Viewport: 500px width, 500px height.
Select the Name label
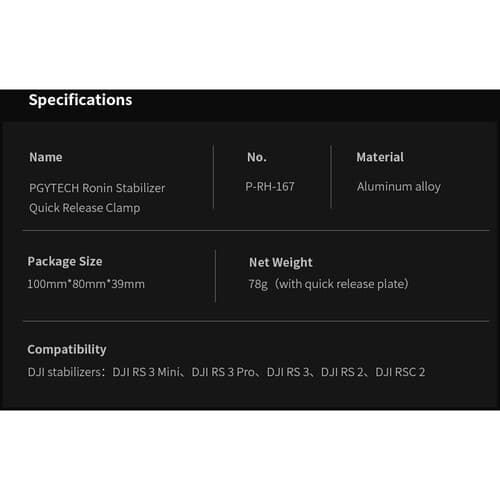point(46,157)
